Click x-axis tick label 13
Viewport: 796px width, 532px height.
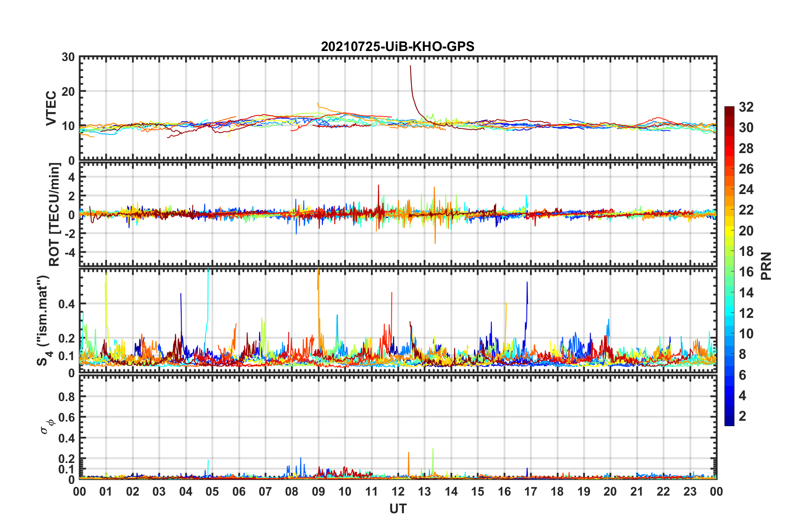[x=424, y=491]
